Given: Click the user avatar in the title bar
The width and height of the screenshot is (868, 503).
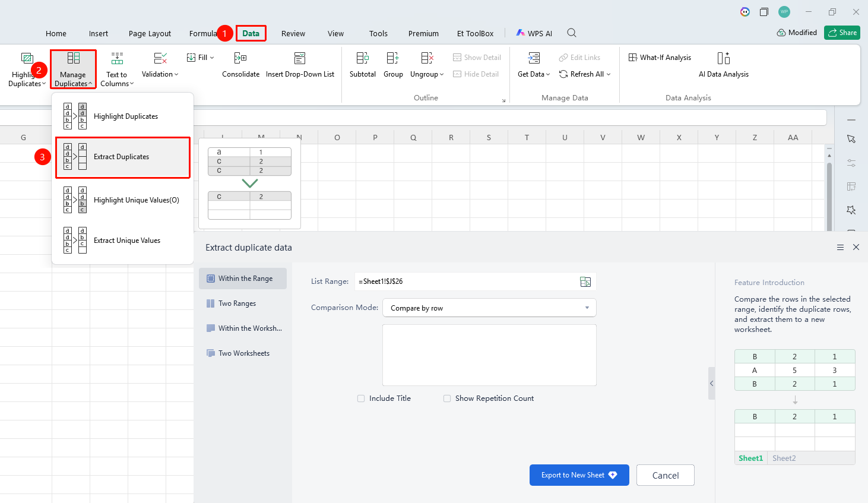Looking at the screenshot, I should [784, 12].
